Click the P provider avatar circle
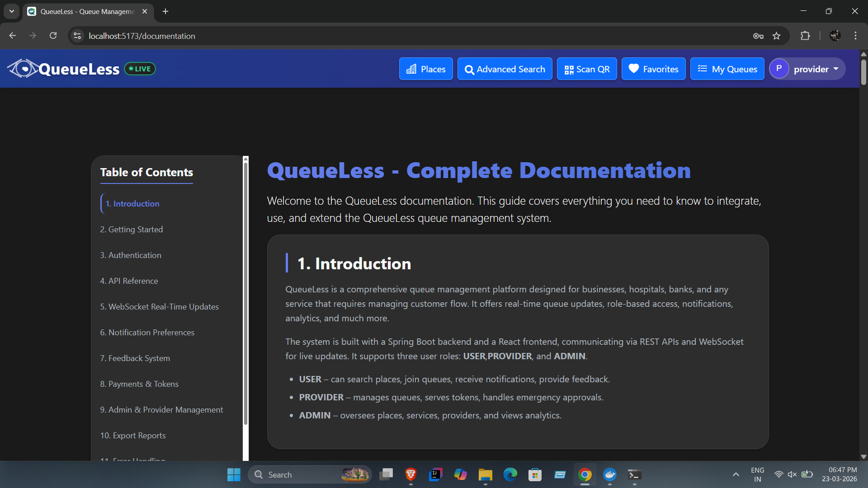This screenshot has width=868, height=488. tap(779, 69)
